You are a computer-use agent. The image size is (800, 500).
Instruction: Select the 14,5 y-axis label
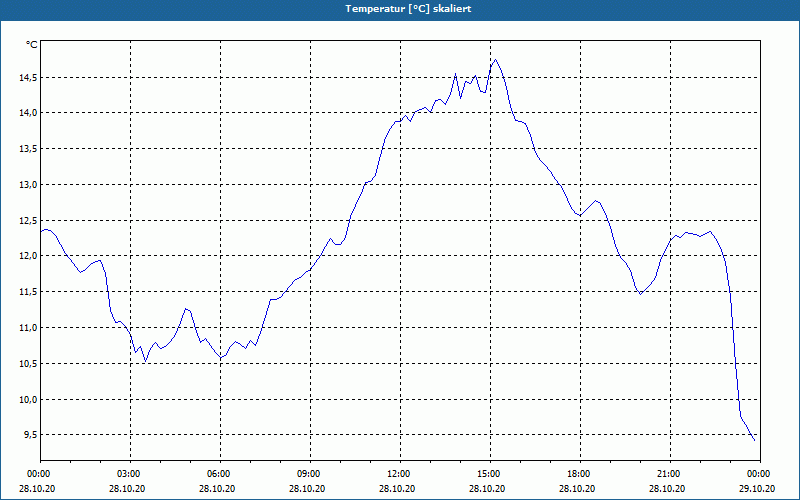28,78
